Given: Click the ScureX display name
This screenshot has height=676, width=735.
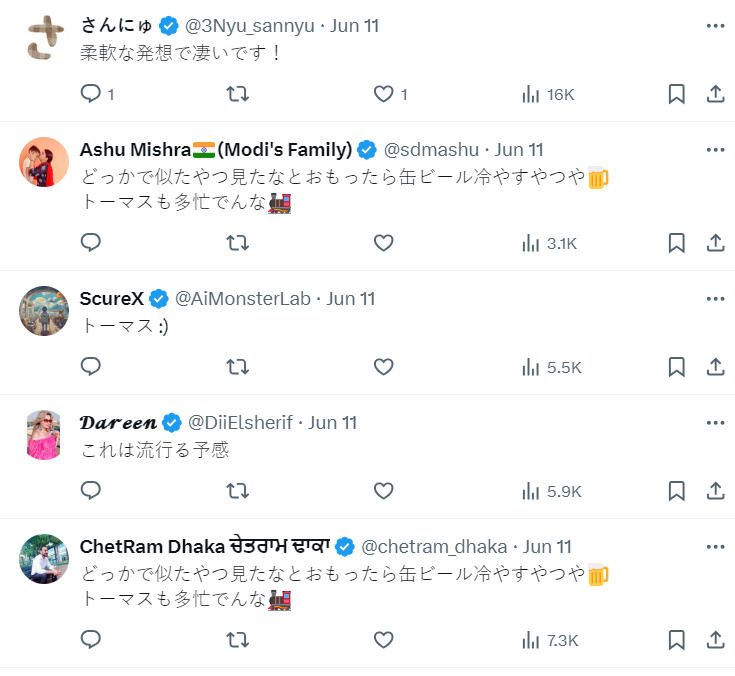Looking at the screenshot, I should pos(111,298).
